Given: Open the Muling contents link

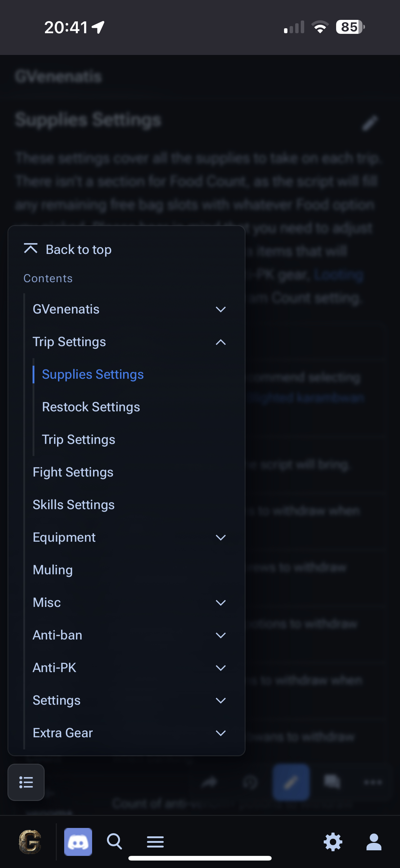Looking at the screenshot, I should [x=53, y=570].
